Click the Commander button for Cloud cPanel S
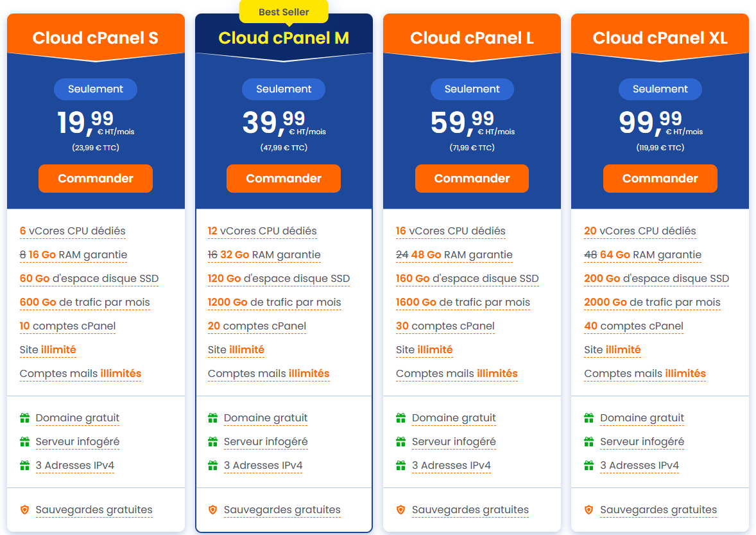The image size is (756, 535). [95, 178]
